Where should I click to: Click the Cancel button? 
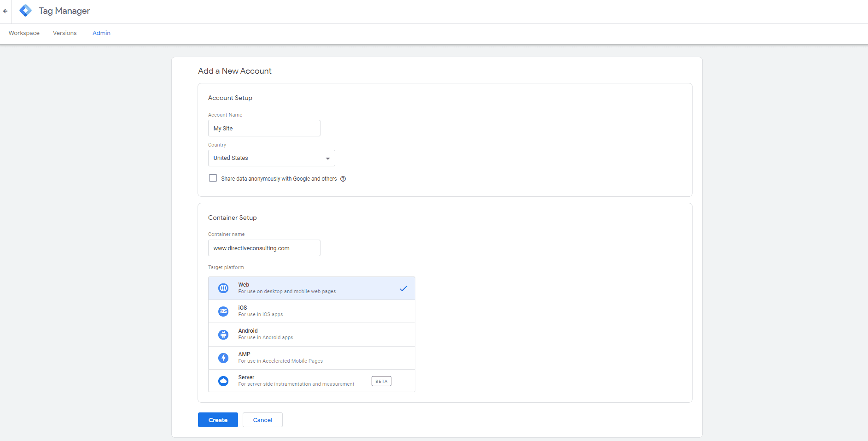click(x=262, y=420)
